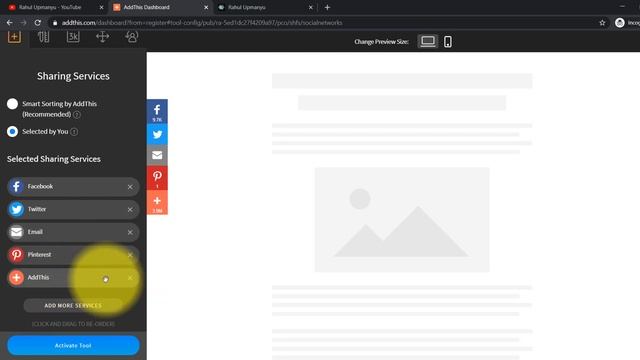Go back in browser history
640x360 pixels.
9,23
